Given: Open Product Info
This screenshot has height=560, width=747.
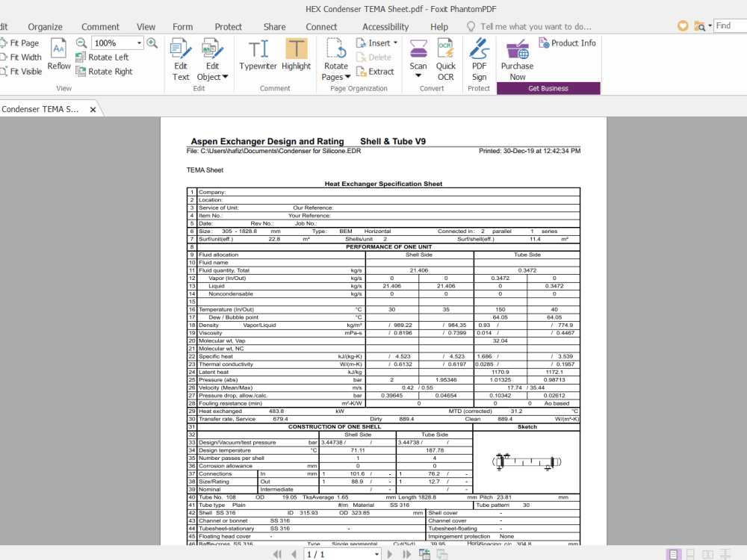Looking at the screenshot, I should click(567, 43).
